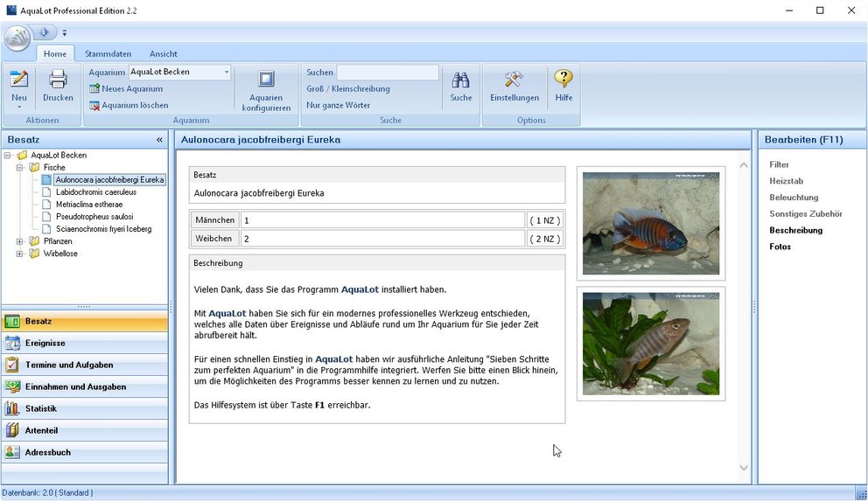Open Hilfe question mark icon
Viewport: 868px width, 501px height.
(x=563, y=79)
